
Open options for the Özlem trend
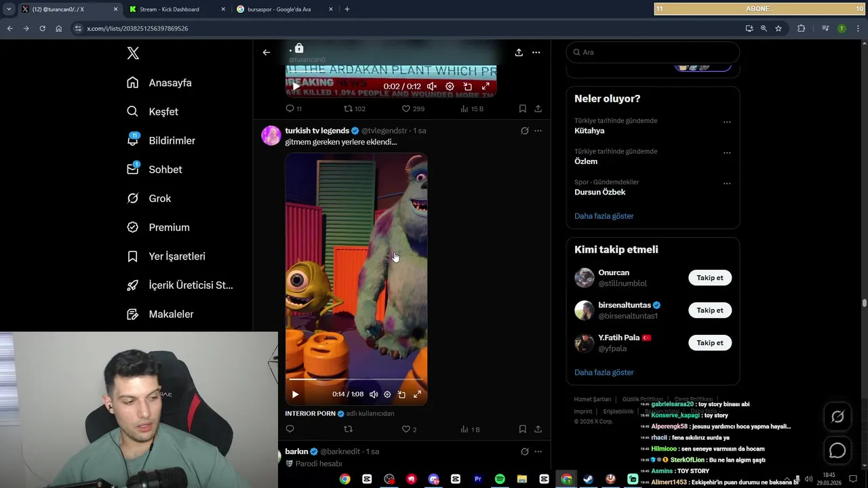(x=727, y=153)
